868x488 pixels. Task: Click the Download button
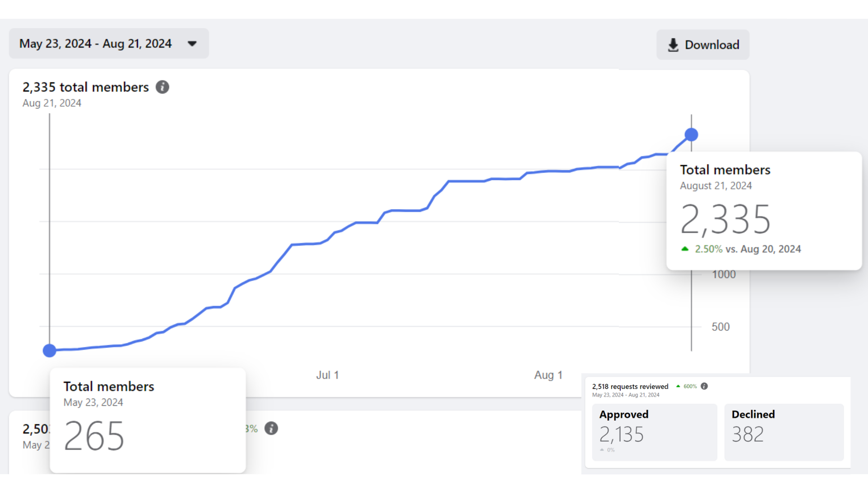pos(712,45)
